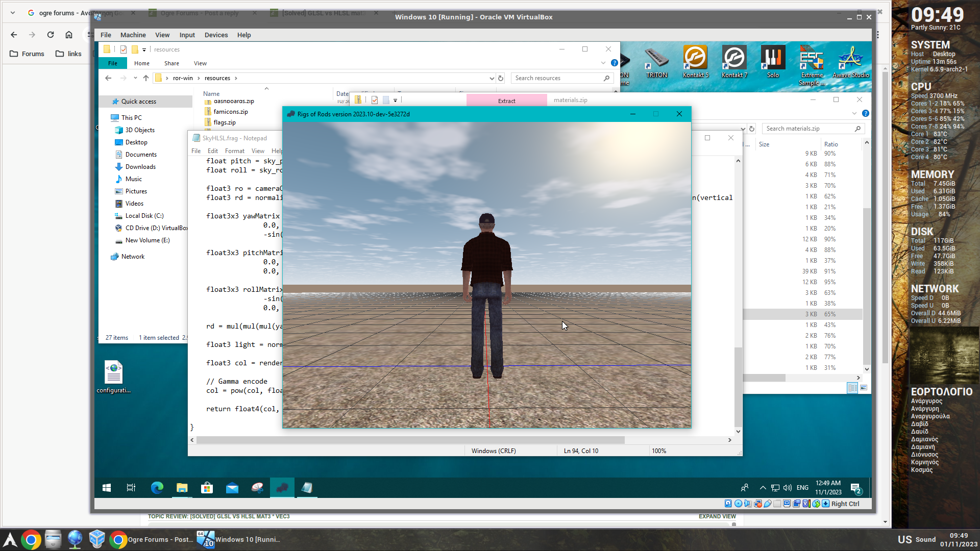
Task: Click the host VirtualBox manager dock icon
Action: pyautogui.click(x=97, y=539)
